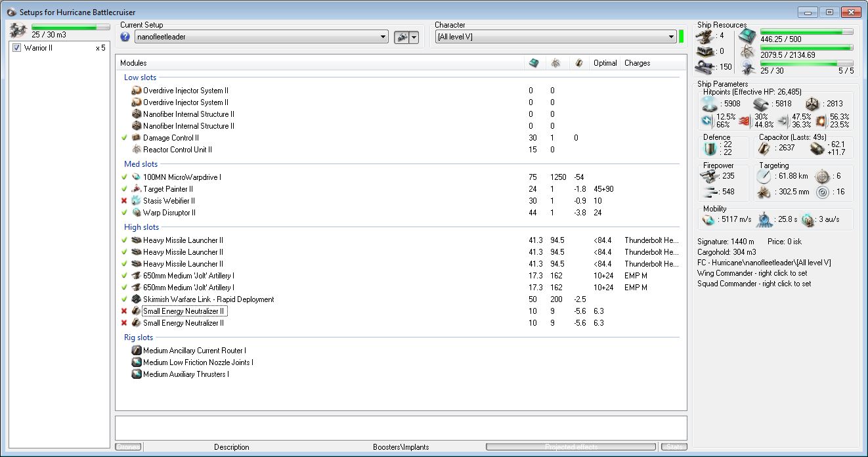This screenshot has height=457, width=868.
Task: Select the Nanofiber Internal Structure II second row
Action: (401, 126)
